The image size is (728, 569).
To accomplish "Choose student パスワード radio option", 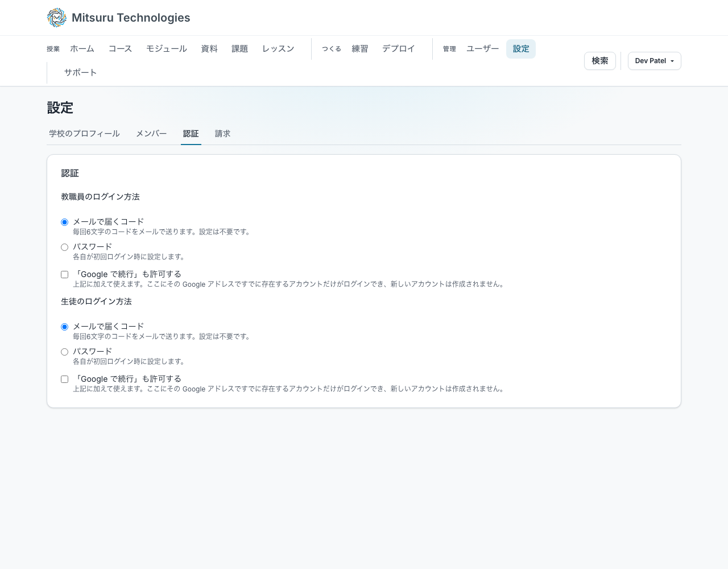I will (64, 352).
